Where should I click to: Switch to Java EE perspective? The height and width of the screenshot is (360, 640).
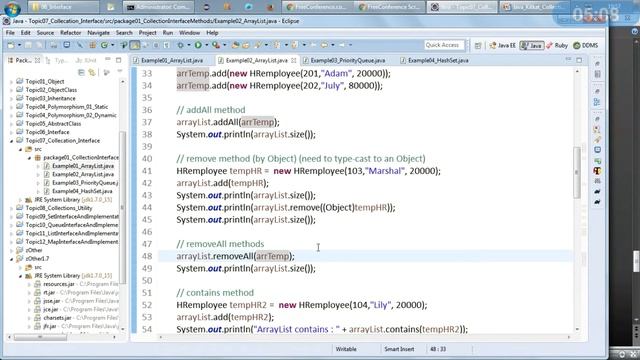pyautogui.click(x=502, y=45)
